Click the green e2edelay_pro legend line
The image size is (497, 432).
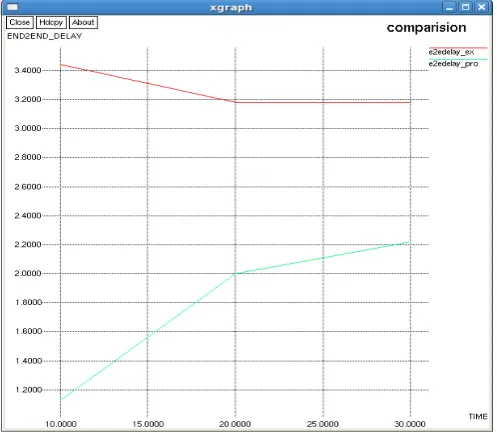(x=458, y=59)
